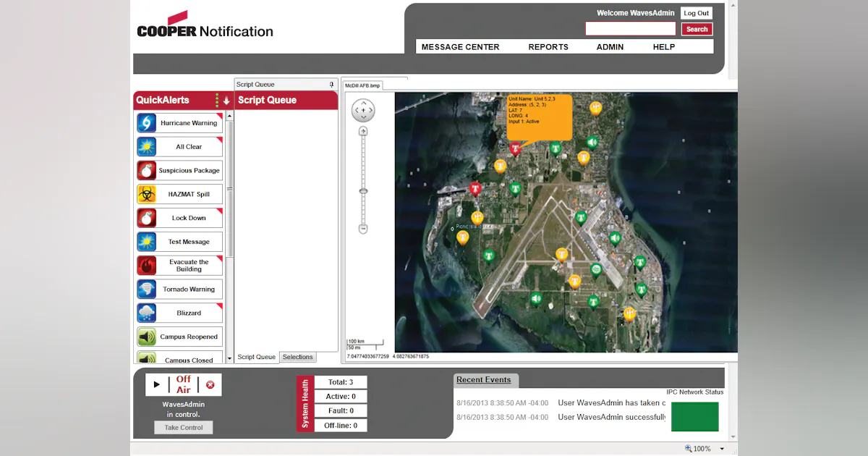Open the ADMIN menu

click(x=610, y=47)
